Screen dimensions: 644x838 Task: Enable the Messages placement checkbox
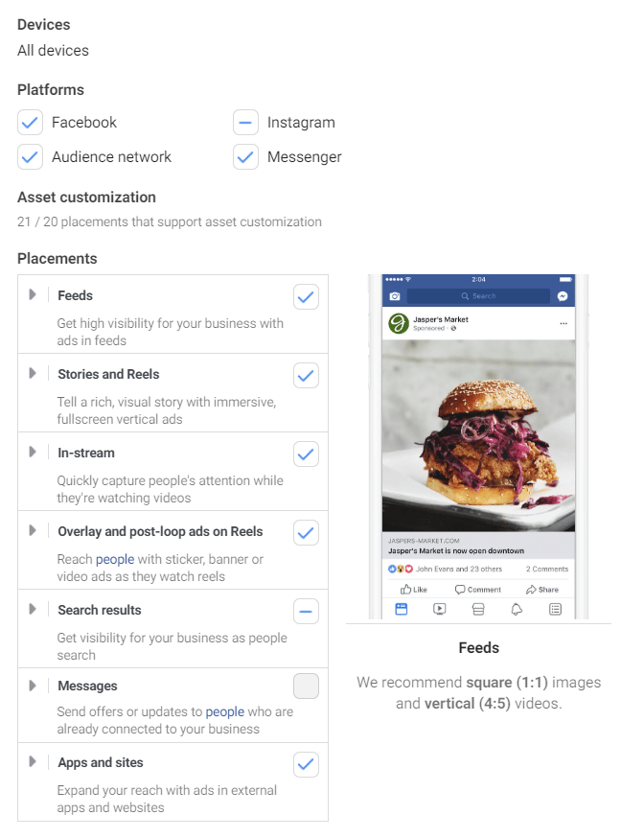tap(306, 686)
